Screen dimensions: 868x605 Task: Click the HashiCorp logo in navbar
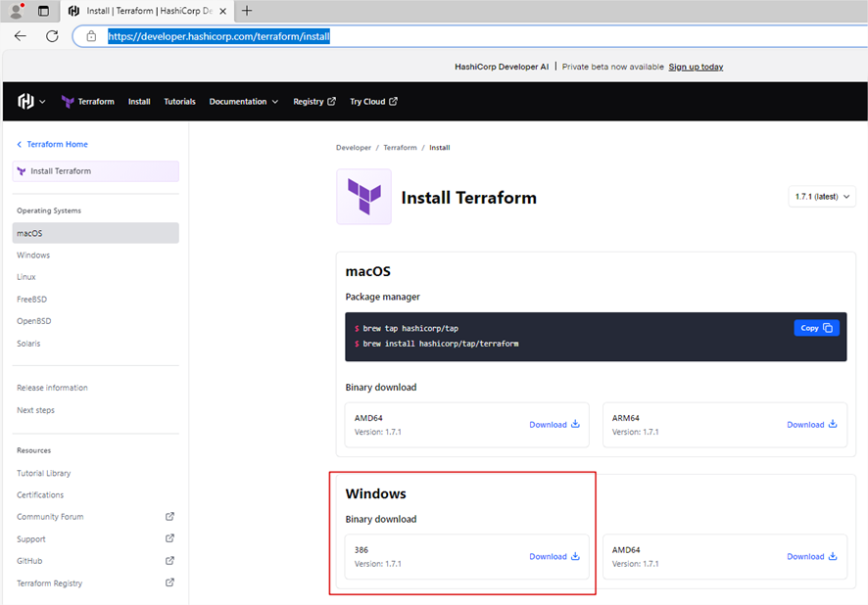click(25, 101)
